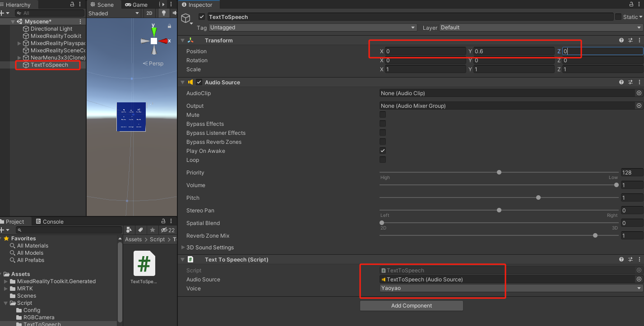Select the TextToSpeech script icon in Project panel
Image resolution: width=644 pixels, height=326 pixels.
[144, 264]
